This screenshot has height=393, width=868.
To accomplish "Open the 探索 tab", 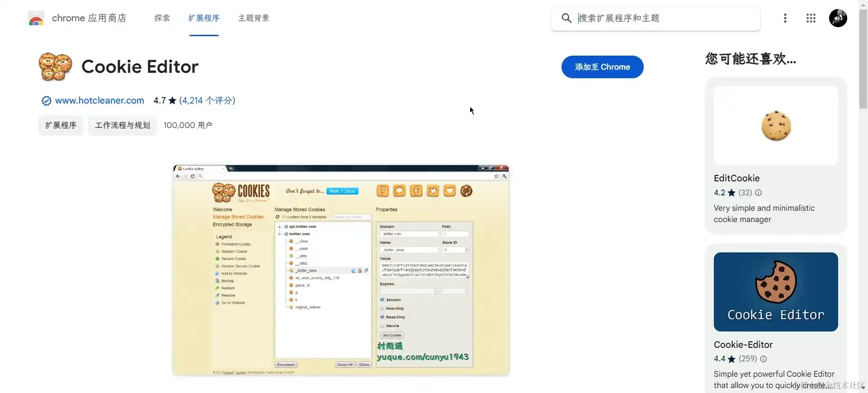I will tap(162, 18).
